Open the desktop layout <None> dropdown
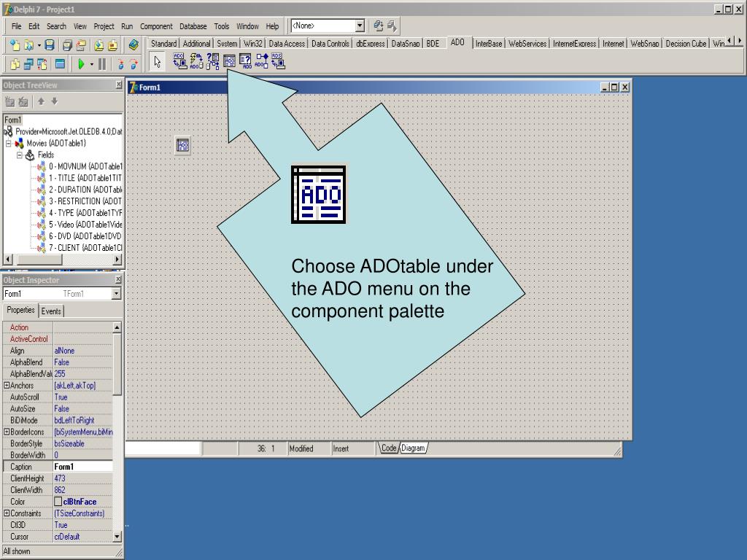Image resolution: width=747 pixels, height=560 pixels. (x=360, y=26)
